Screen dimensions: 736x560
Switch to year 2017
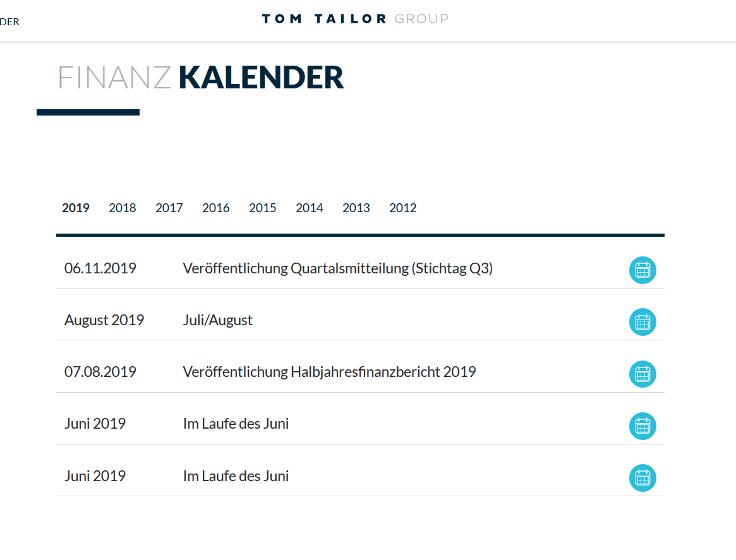tap(169, 208)
